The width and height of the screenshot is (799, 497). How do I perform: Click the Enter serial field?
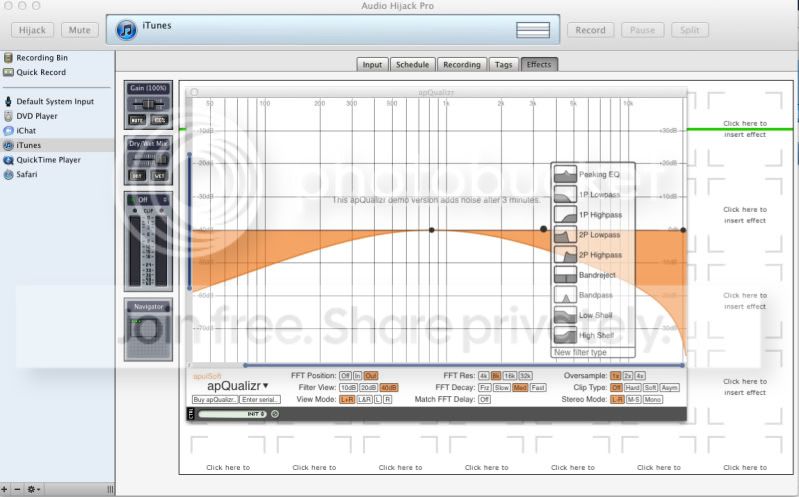tap(259, 400)
